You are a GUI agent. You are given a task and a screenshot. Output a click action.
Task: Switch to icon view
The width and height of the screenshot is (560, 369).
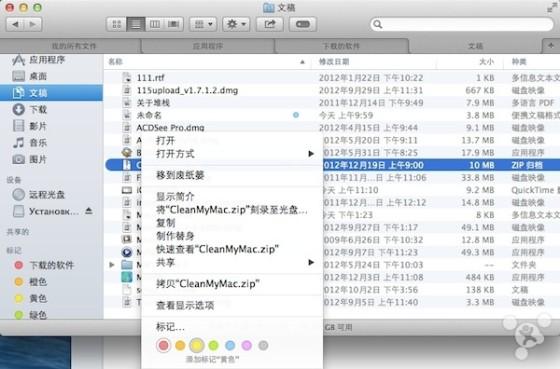coord(116,24)
